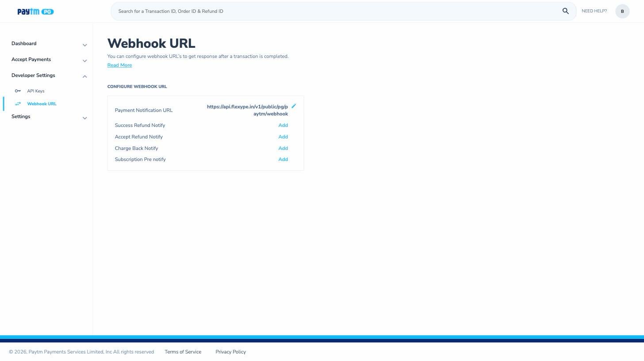Click the Success Refund Notify label
The width and height of the screenshot is (644, 361).
click(x=140, y=125)
